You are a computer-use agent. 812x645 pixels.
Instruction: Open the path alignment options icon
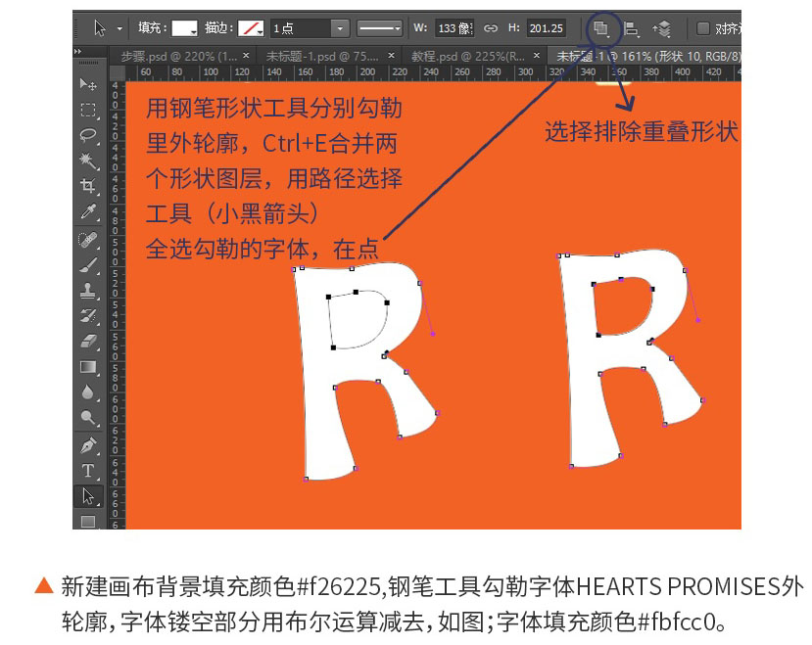point(630,28)
